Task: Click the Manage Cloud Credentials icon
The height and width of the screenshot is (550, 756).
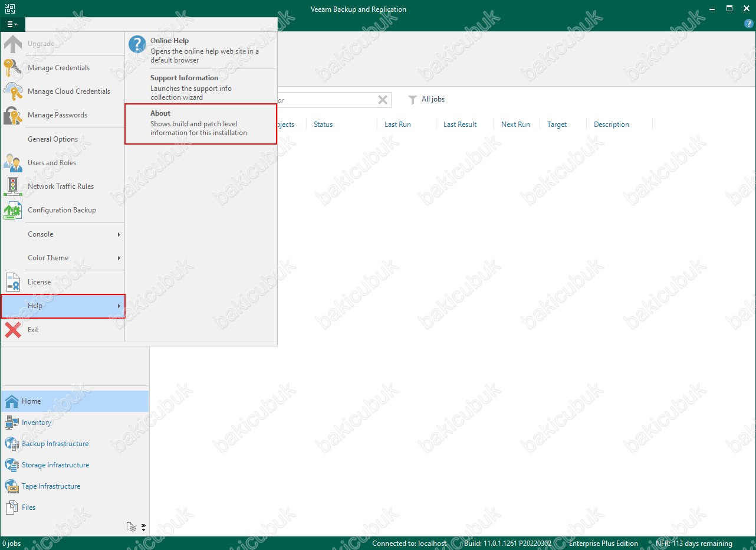Action: pyautogui.click(x=13, y=91)
